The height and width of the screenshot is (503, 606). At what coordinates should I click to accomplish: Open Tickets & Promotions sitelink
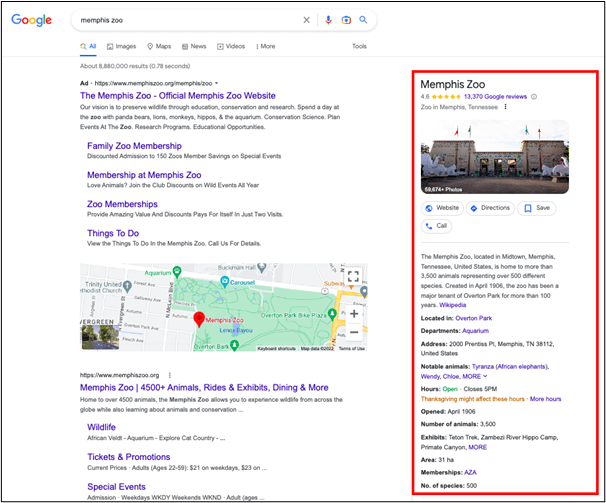tap(129, 457)
